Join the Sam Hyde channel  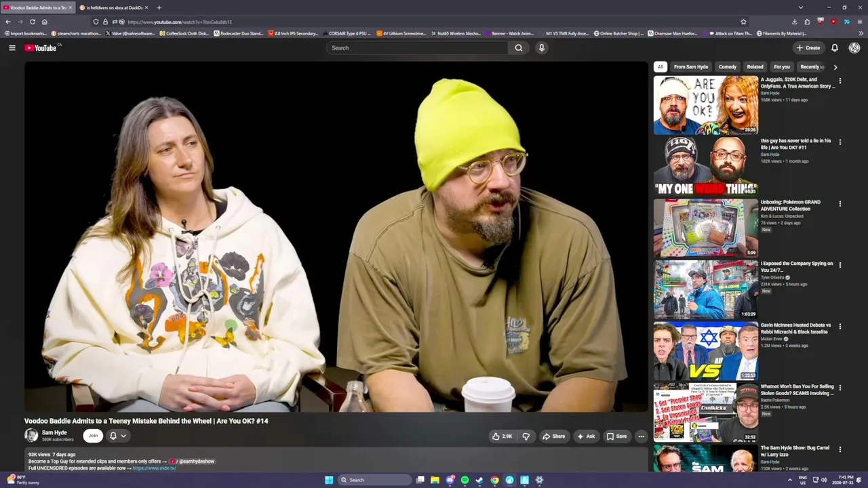[x=93, y=436]
